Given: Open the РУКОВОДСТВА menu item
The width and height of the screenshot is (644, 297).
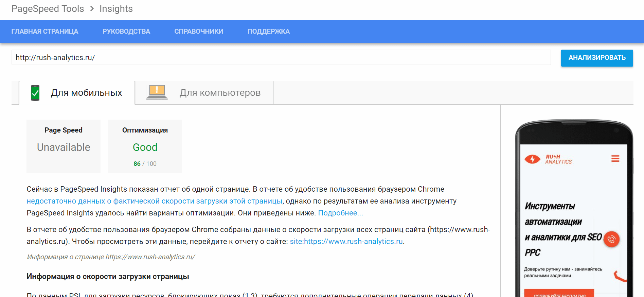Looking at the screenshot, I should click(126, 31).
